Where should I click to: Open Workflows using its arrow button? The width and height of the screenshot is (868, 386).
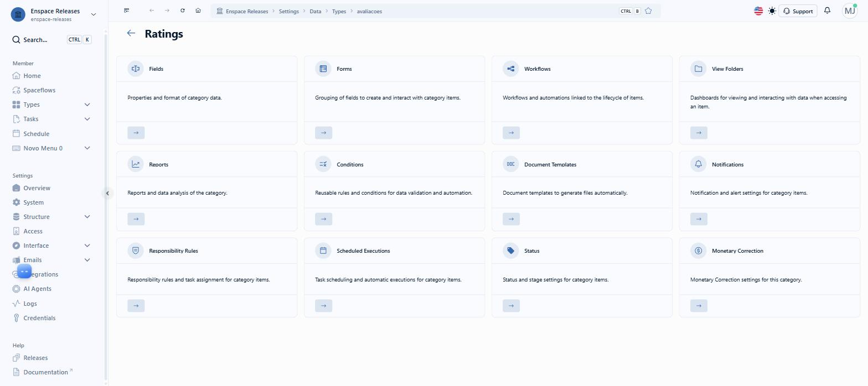[512, 133]
